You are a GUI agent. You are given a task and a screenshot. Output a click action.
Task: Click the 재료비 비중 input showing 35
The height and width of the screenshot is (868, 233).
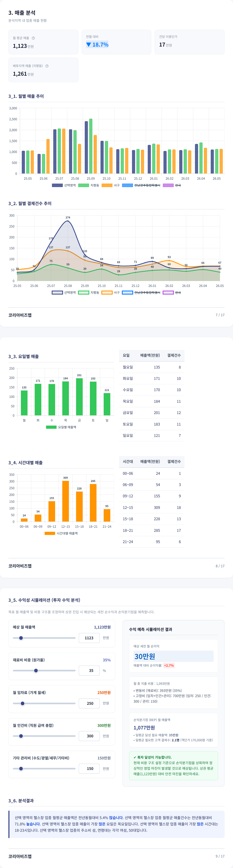coord(89,671)
